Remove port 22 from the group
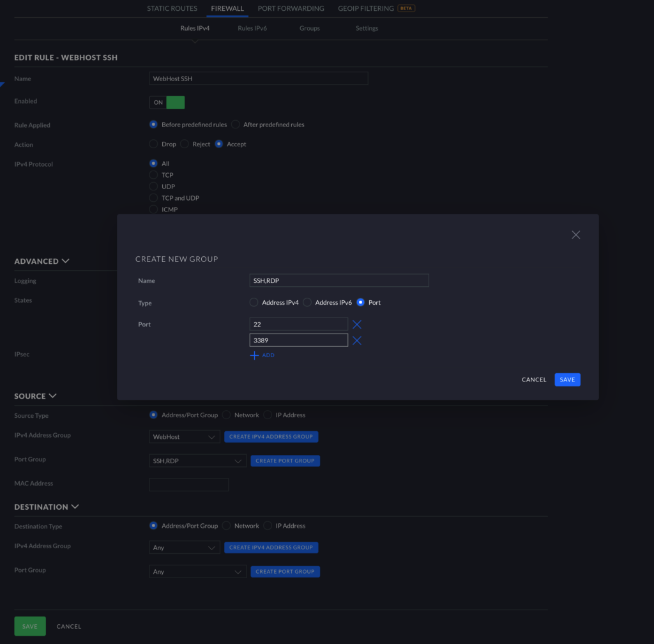This screenshot has width=654, height=644. [357, 325]
